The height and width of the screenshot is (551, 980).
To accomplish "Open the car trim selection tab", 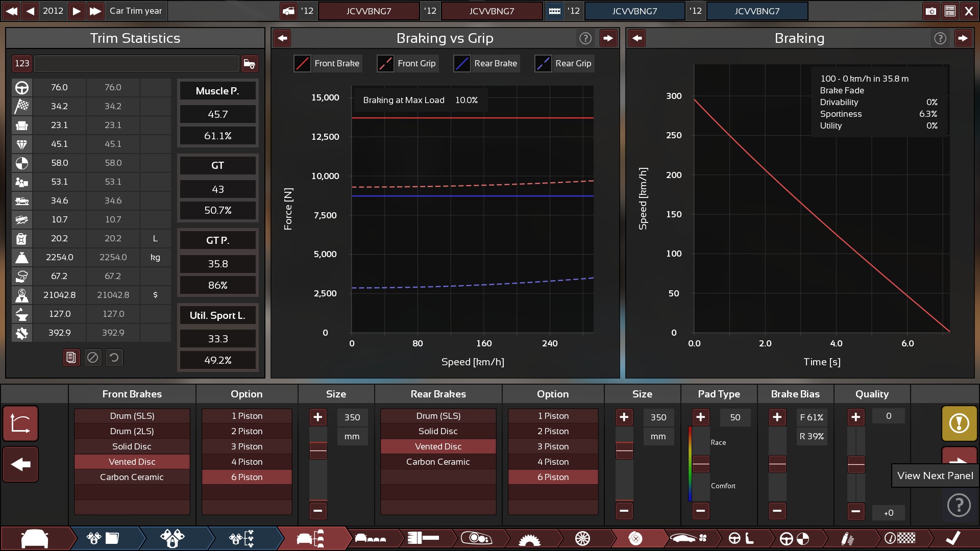I will coord(310,539).
